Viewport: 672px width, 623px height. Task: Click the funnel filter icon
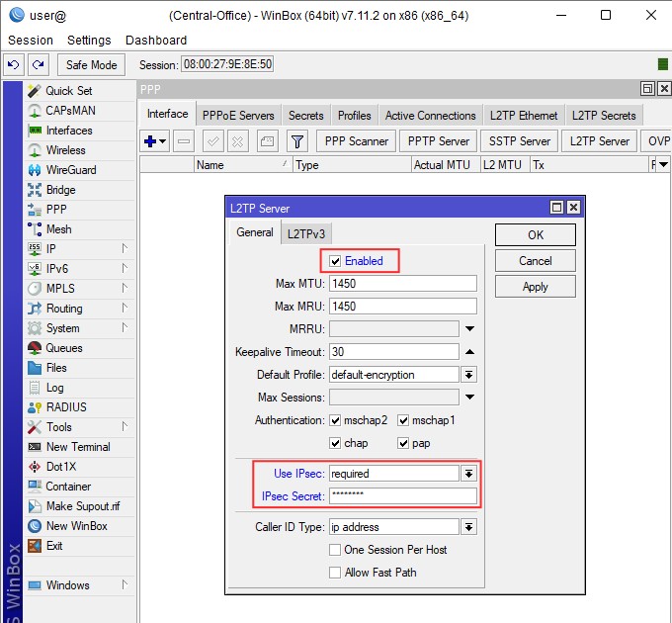coord(296,141)
